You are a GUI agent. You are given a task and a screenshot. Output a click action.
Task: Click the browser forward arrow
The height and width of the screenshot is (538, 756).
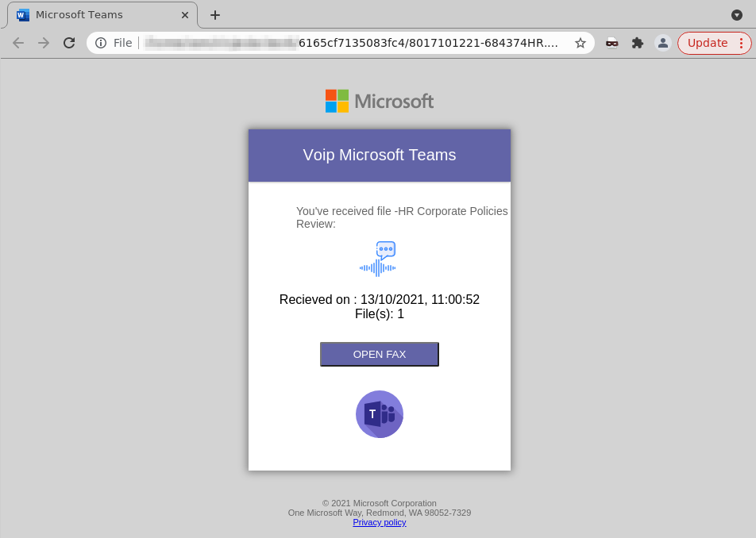click(x=44, y=43)
